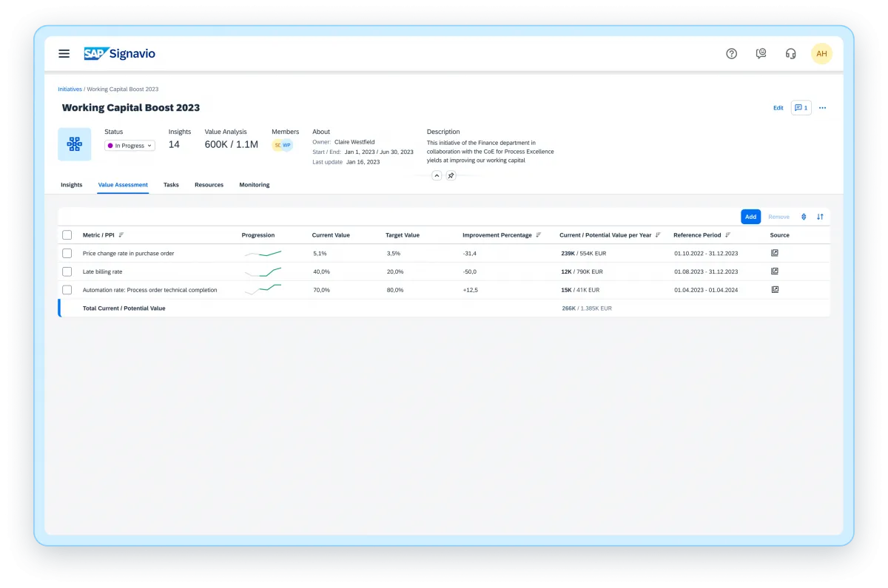Open source icon for Automation rate row

775,290
